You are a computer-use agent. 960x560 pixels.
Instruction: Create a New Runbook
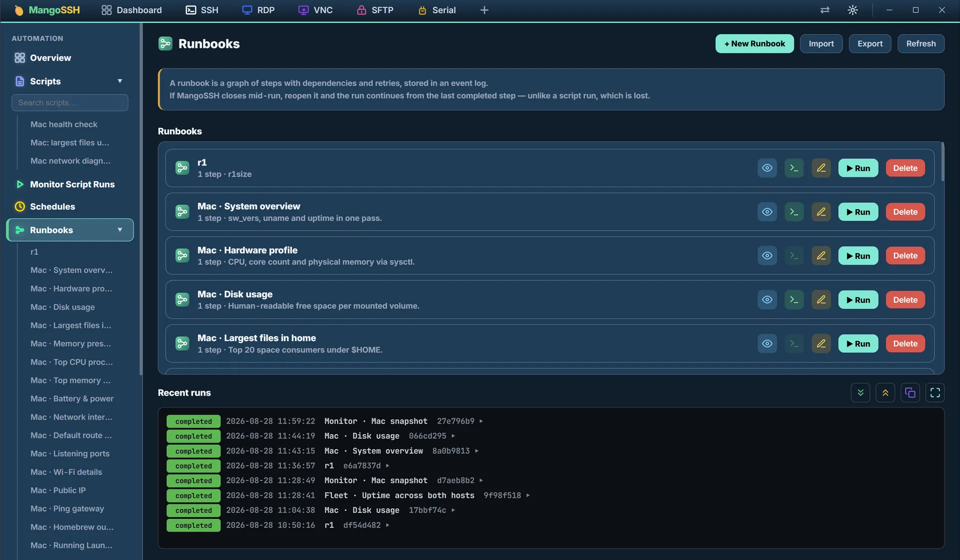pyautogui.click(x=754, y=43)
